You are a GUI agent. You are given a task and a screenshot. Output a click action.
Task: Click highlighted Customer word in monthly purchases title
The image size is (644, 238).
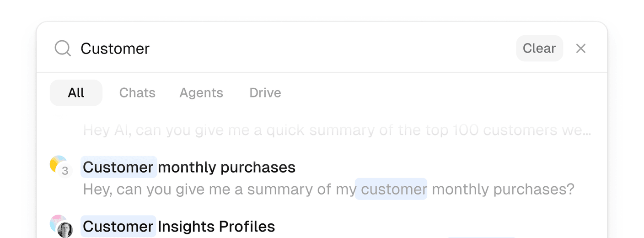click(x=118, y=167)
